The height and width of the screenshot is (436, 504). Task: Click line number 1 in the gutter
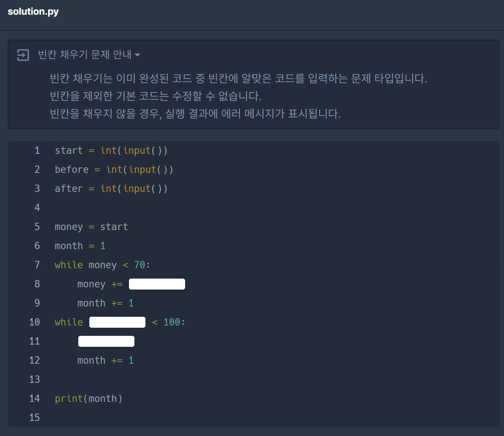(37, 150)
